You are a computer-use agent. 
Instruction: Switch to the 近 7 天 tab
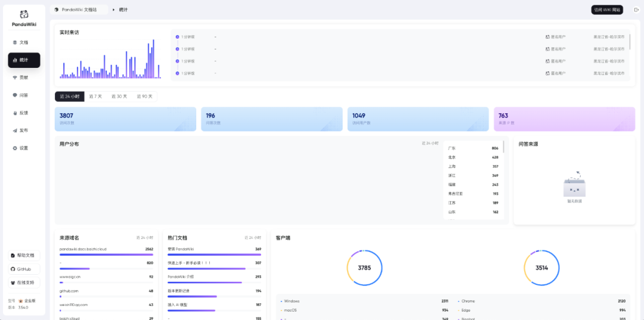(95, 97)
